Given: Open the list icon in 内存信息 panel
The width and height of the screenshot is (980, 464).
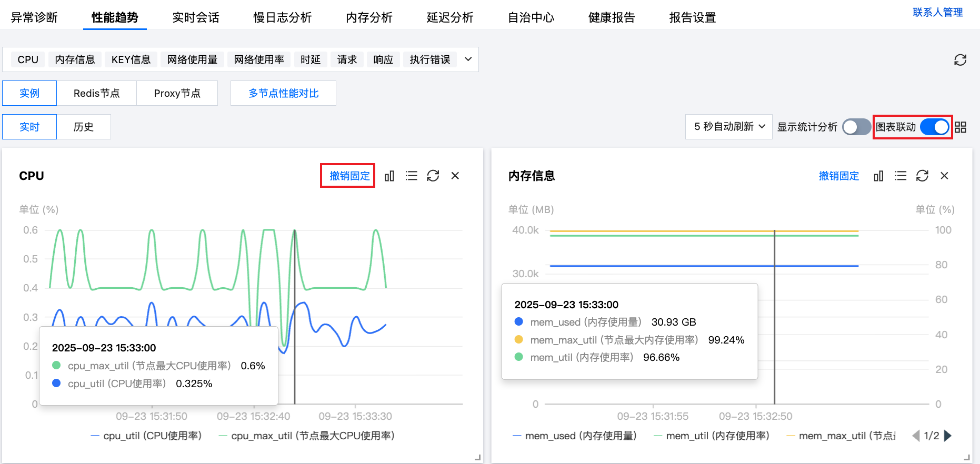Looking at the screenshot, I should (x=901, y=176).
